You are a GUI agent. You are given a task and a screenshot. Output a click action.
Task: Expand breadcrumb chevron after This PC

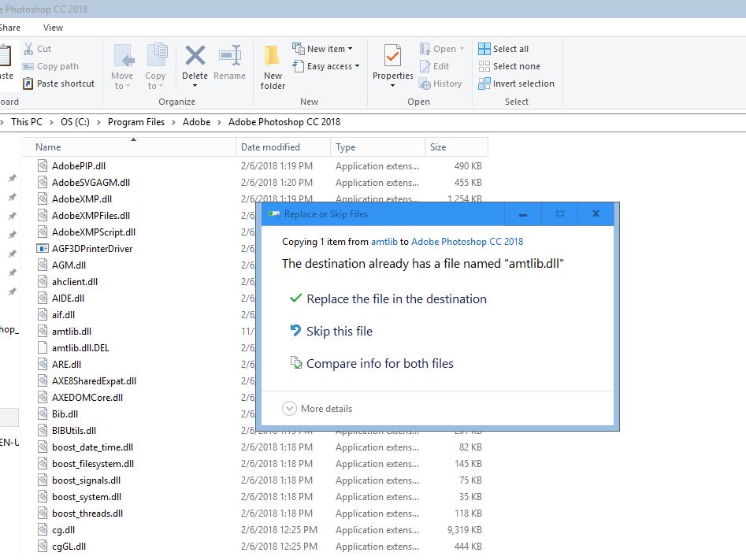[x=51, y=122]
